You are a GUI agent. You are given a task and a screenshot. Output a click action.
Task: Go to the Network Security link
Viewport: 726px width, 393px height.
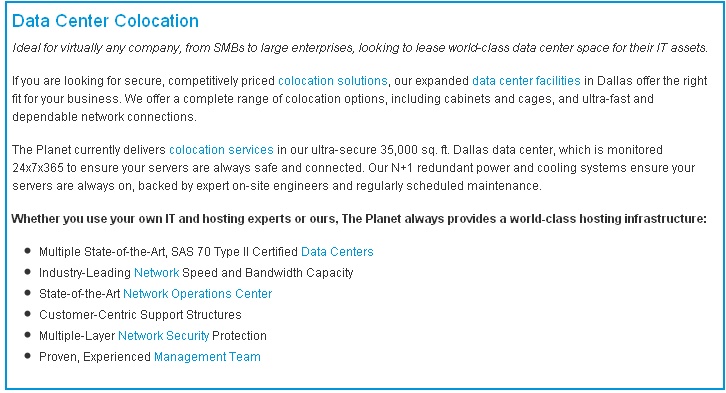point(163,336)
